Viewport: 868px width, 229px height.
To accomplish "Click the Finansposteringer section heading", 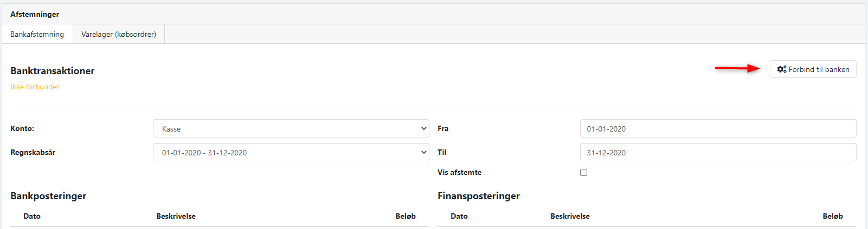I will tap(479, 196).
